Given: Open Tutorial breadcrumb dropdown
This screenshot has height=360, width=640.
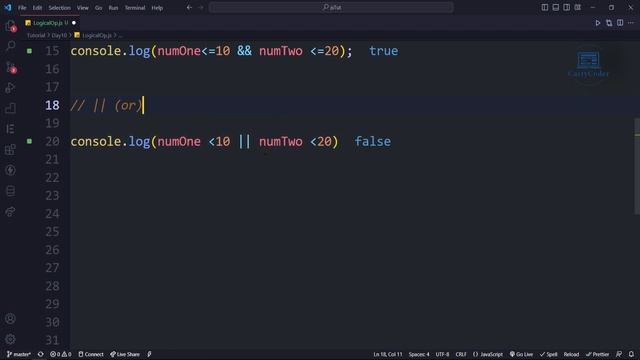Looking at the screenshot, I should (x=36, y=36).
